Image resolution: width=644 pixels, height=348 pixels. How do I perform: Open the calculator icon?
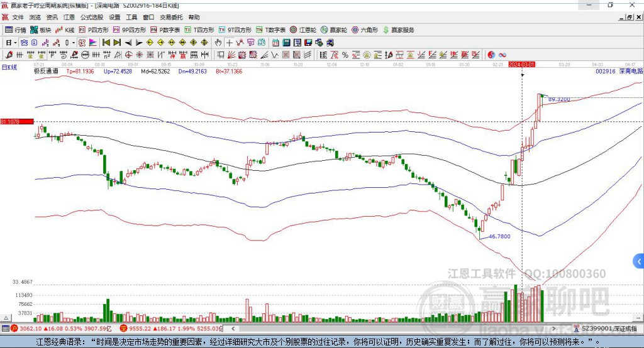(286, 43)
